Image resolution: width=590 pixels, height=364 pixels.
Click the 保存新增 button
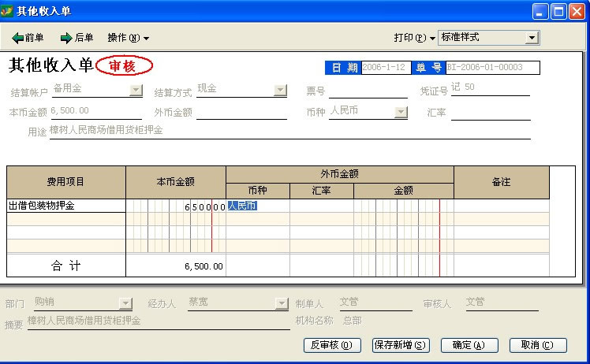coord(400,345)
